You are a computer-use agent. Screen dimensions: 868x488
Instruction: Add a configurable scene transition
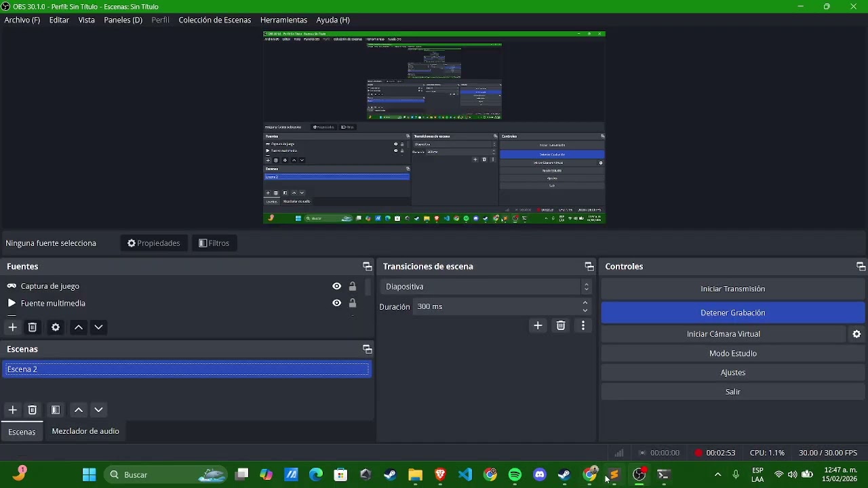tap(538, 326)
